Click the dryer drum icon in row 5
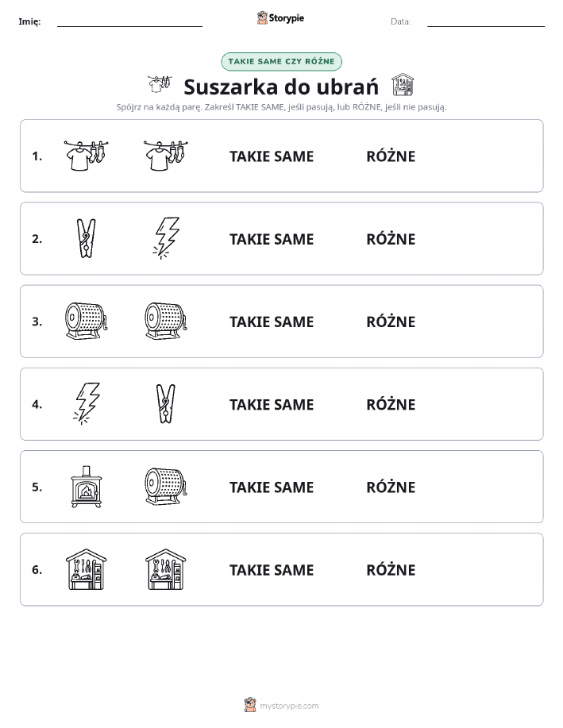 coord(166,487)
